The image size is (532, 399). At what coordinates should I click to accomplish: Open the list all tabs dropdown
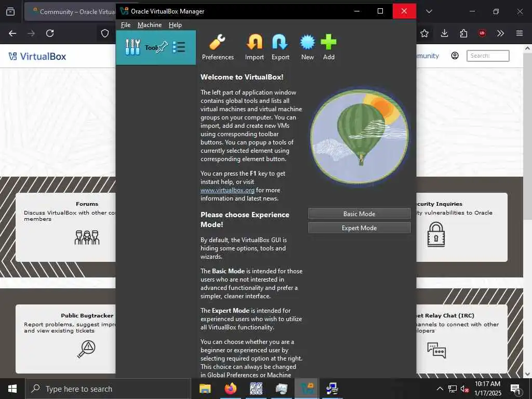[x=429, y=11]
